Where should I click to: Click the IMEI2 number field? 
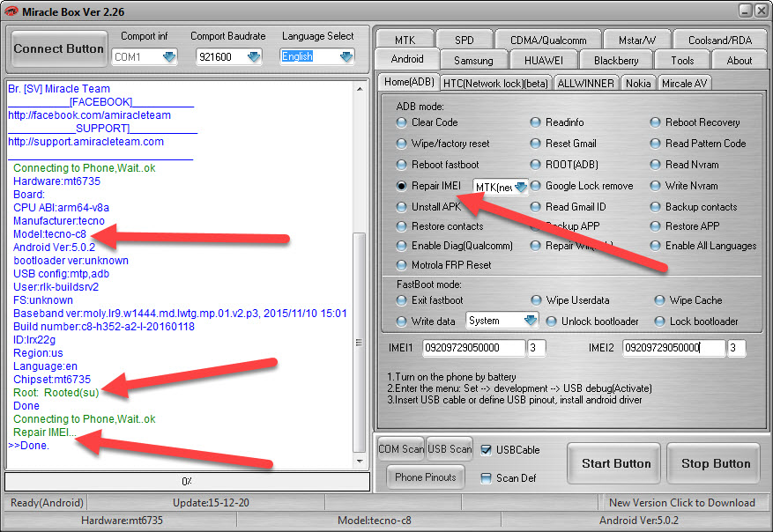674,348
